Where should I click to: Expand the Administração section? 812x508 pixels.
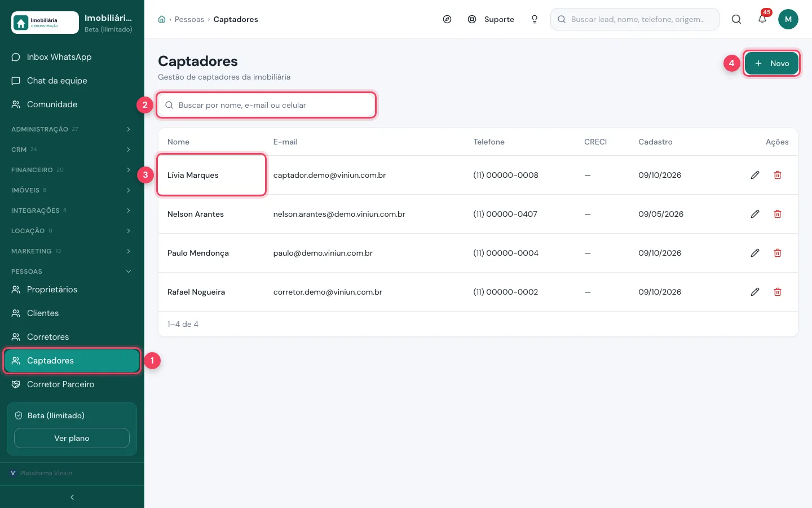pos(72,129)
